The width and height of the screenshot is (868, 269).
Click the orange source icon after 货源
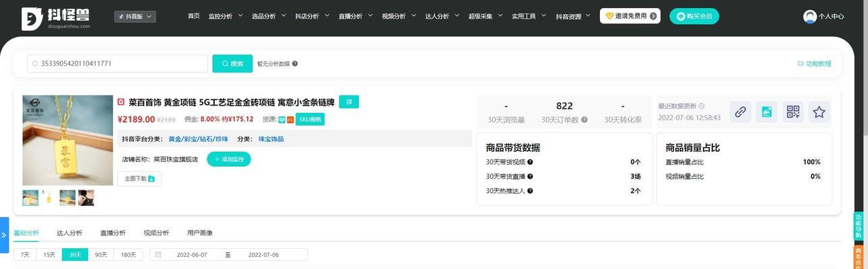coord(290,120)
